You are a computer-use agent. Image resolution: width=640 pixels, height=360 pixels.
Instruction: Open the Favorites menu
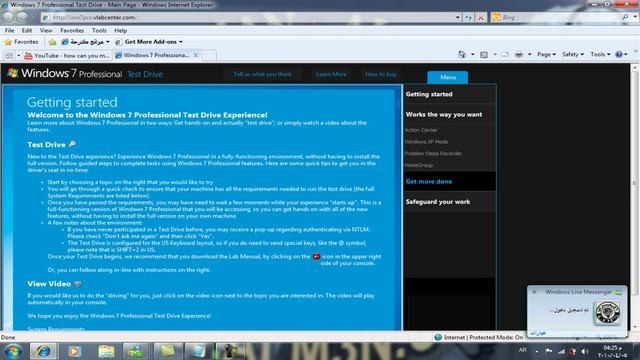[72, 31]
